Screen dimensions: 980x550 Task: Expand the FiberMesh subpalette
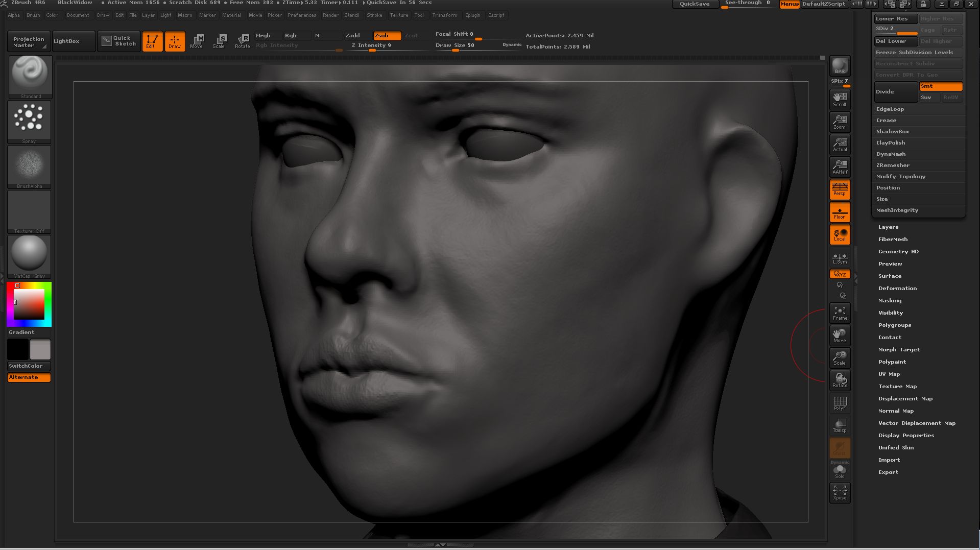point(893,240)
